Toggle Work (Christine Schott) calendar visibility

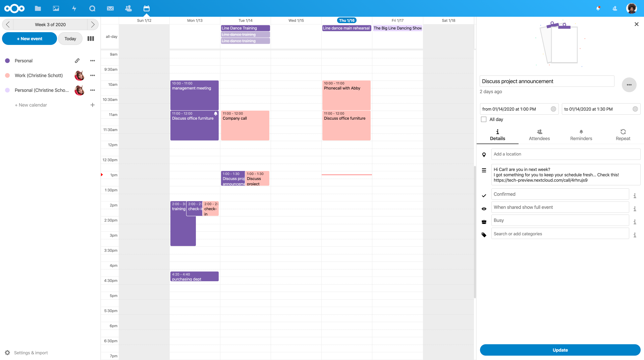click(8, 75)
